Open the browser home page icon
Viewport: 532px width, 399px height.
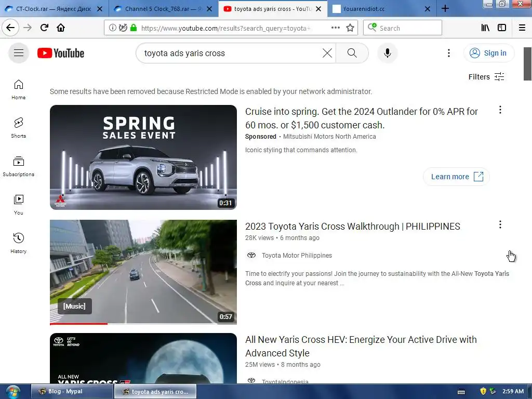(61, 28)
